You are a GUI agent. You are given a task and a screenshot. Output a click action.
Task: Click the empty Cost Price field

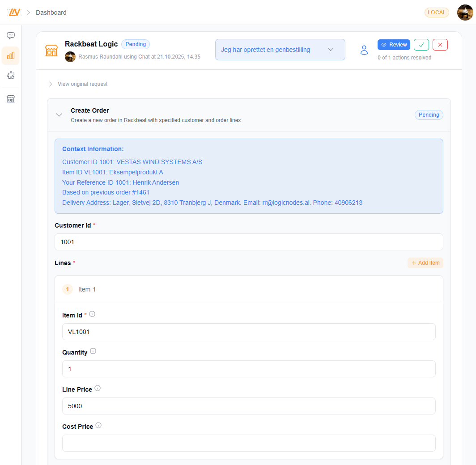(249, 443)
